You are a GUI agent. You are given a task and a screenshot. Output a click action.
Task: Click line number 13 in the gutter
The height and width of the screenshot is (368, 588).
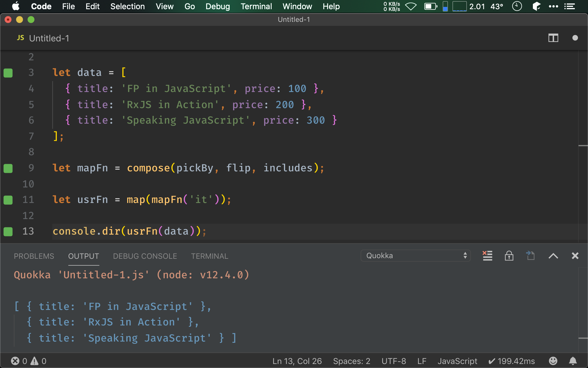(x=28, y=231)
